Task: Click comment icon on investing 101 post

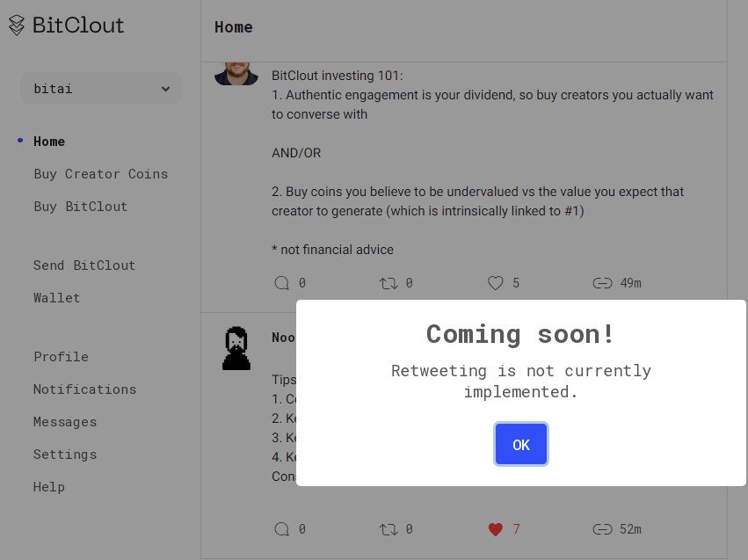Action: [x=281, y=283]
